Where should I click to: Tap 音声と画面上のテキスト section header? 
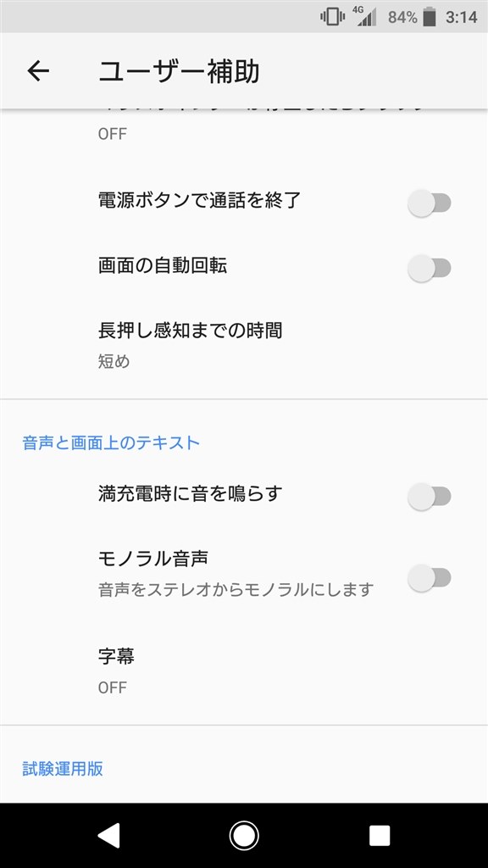point(111,442)
